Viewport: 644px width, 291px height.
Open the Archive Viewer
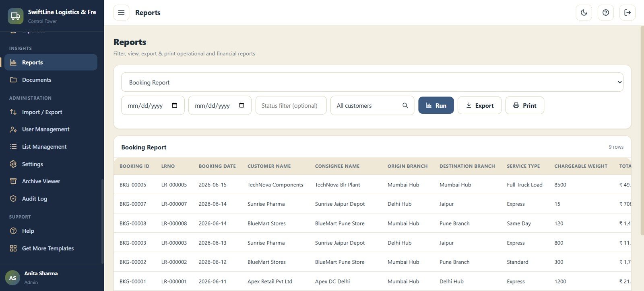point(51,181)
